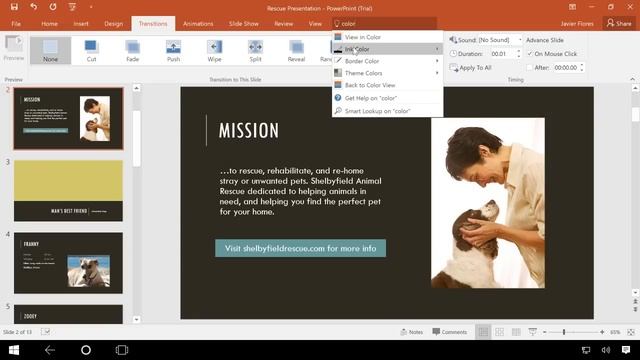Select slide 2 Mission thumbnail

coord(68,118)
